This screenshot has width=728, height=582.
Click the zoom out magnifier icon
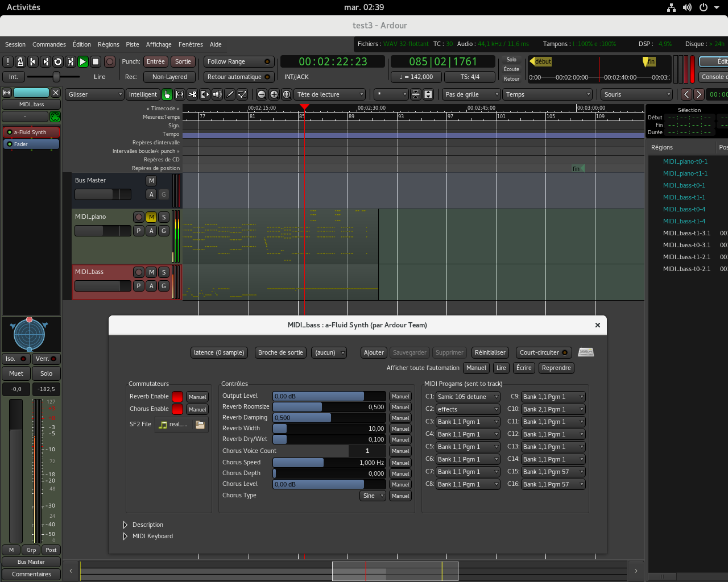click(x=262, y=94)
